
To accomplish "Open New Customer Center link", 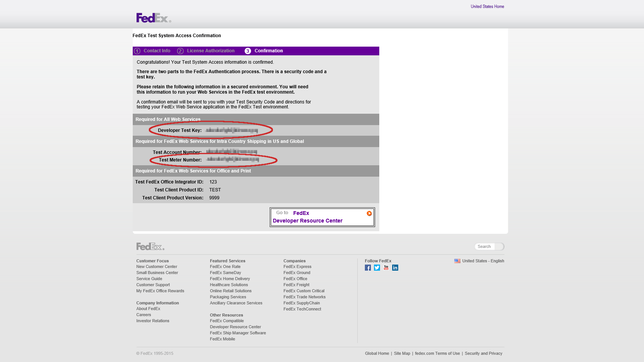I will (157, 266).
